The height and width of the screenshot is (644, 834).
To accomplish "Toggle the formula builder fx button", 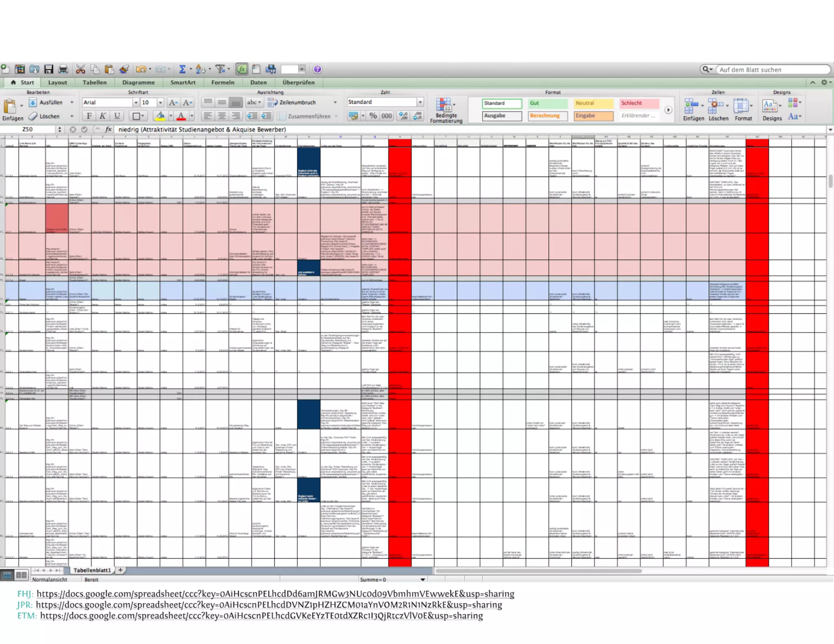I will tap(242, 69).
